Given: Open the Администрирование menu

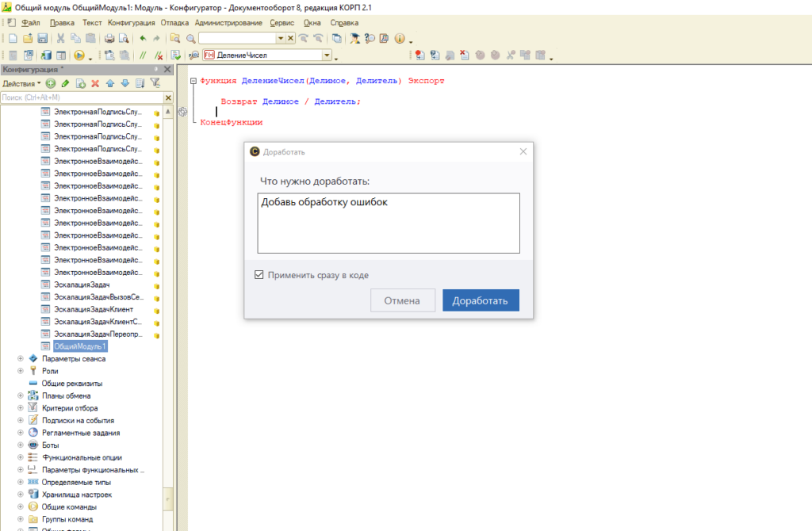Looking at the screenshot, I should (228, 23).
